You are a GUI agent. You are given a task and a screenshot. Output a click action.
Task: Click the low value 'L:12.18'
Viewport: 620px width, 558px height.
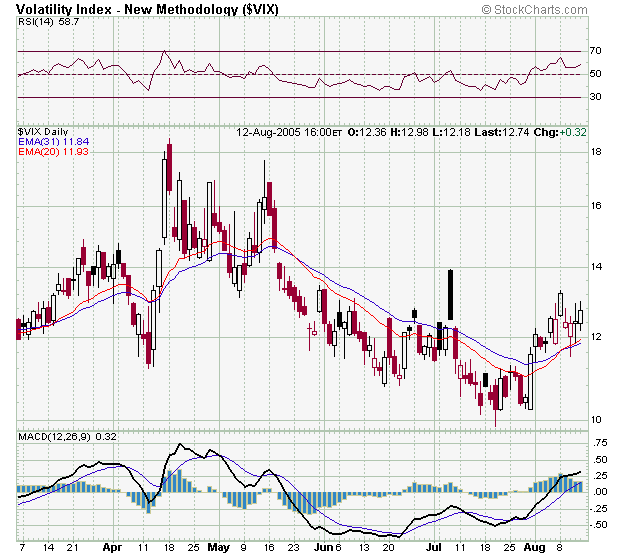451,132
